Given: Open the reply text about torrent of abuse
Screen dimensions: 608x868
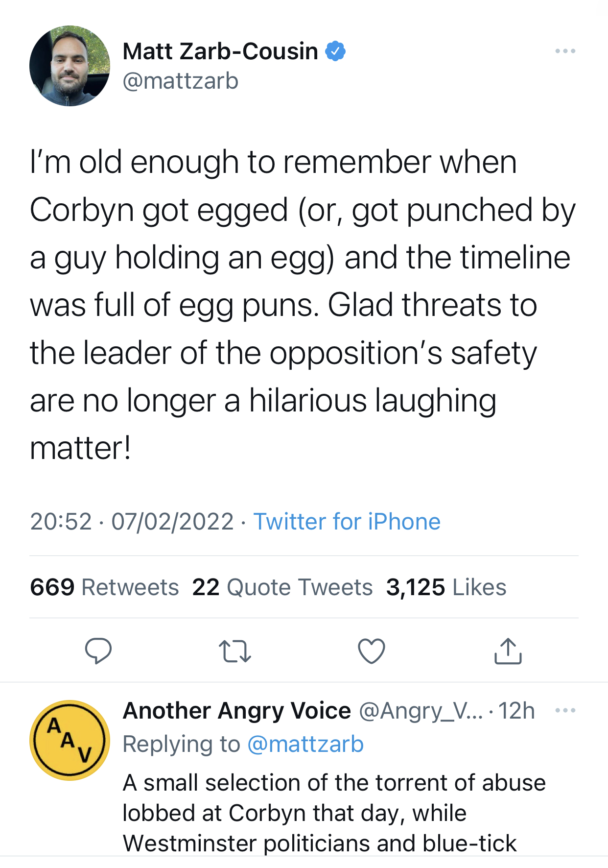Looking at the screenshot, I should tap(333, 813).
